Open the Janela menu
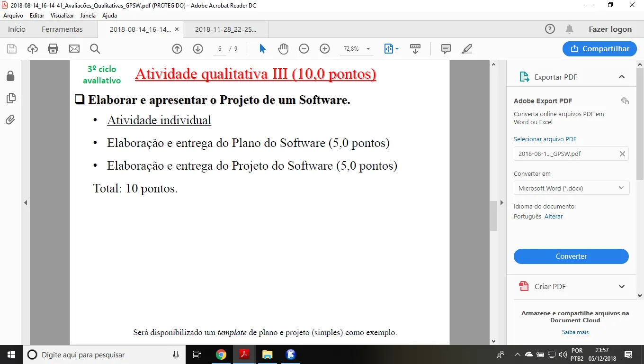Screen dimensions: 644x364 pyautogui.click(x=88, y=16)
